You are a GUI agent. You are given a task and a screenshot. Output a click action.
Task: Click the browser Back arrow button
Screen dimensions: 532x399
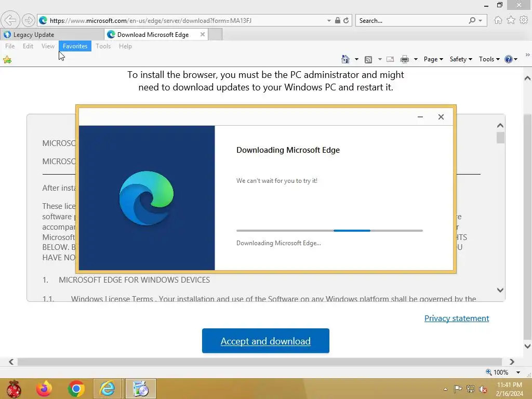click(10, 20)
